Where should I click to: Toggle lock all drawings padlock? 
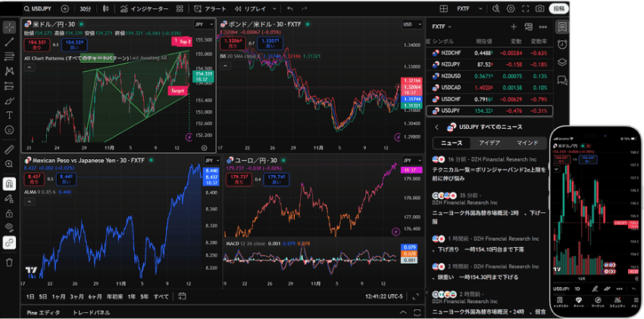[9, 214]
